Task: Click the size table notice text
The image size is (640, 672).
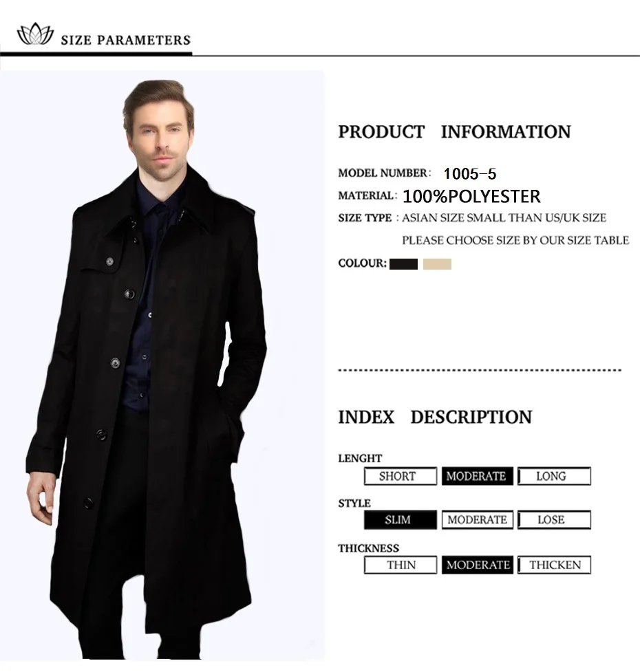Action: point(515,240)
